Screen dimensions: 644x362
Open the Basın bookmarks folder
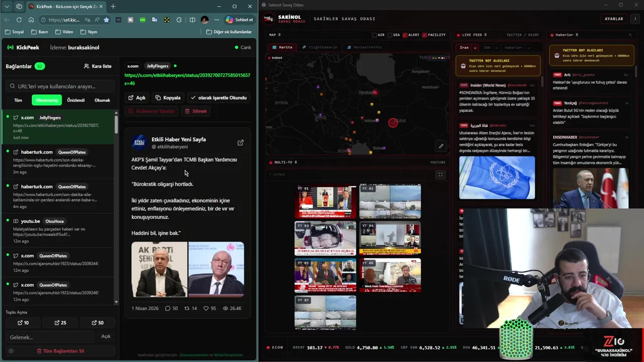pyautogui.click(x=39, y=32)
